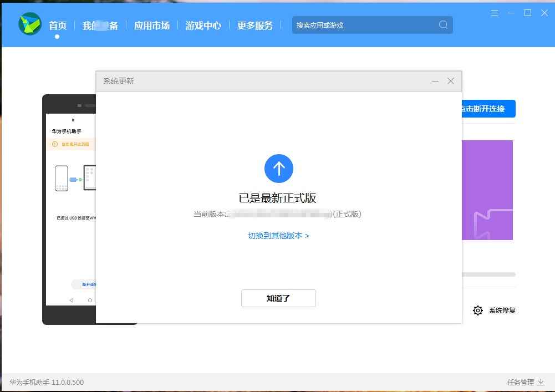Image resolution: width=555 pixels, height=392 pixels.
Task: Switch to the 首页 tab
Action: point(57,26)
